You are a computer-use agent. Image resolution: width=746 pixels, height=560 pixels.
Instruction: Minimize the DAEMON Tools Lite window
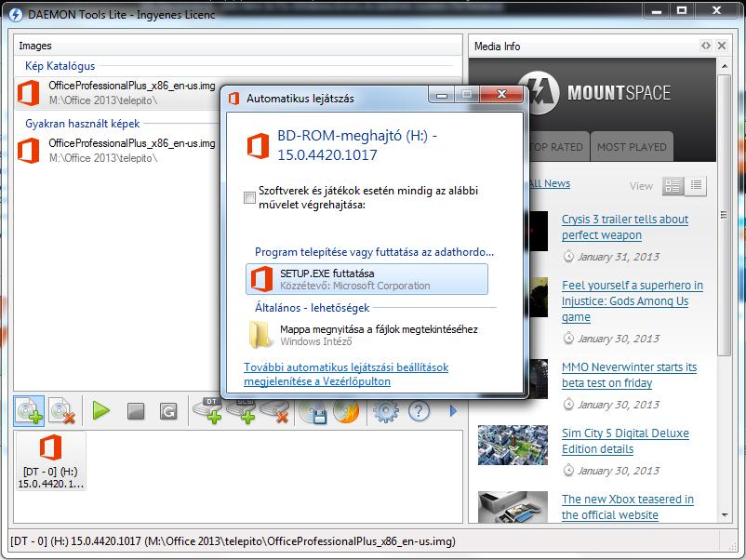tap(657, 11)
